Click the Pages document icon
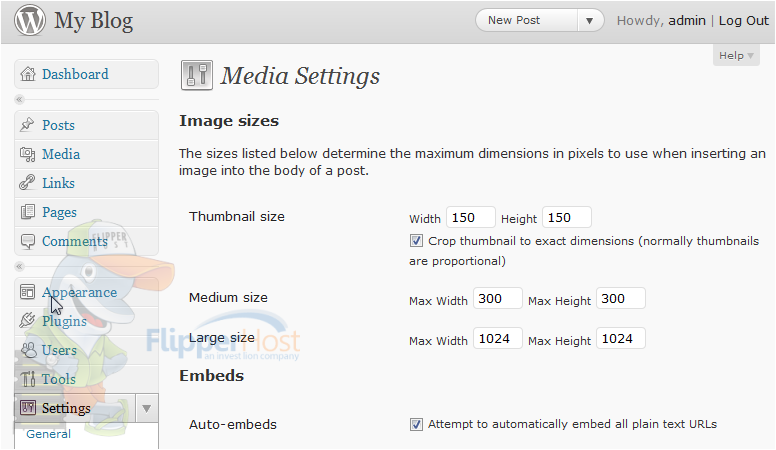776x450 pixels. (27, 212)
